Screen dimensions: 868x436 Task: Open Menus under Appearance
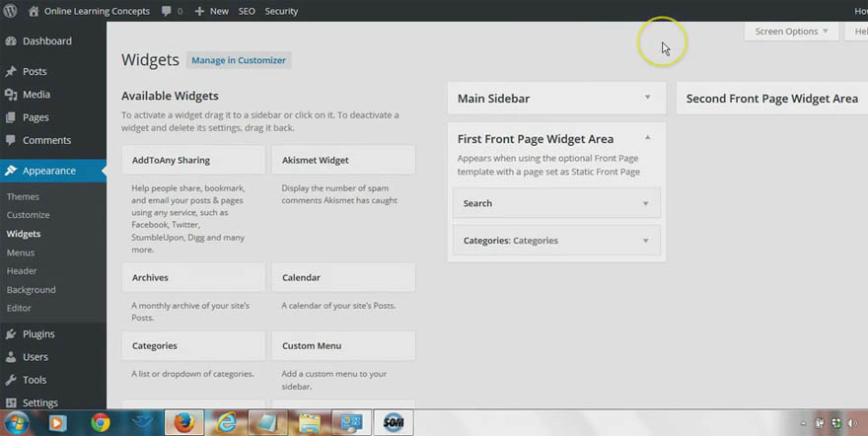click(x=21, y=253)
